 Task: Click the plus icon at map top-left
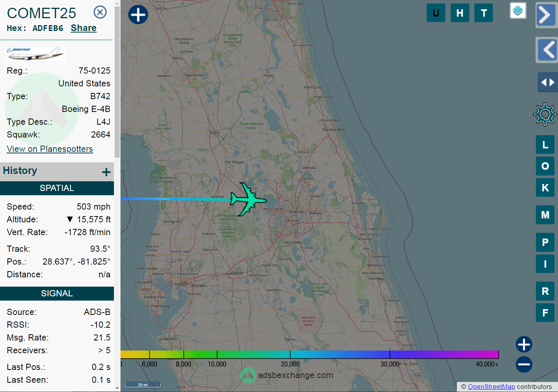[138, 15]
